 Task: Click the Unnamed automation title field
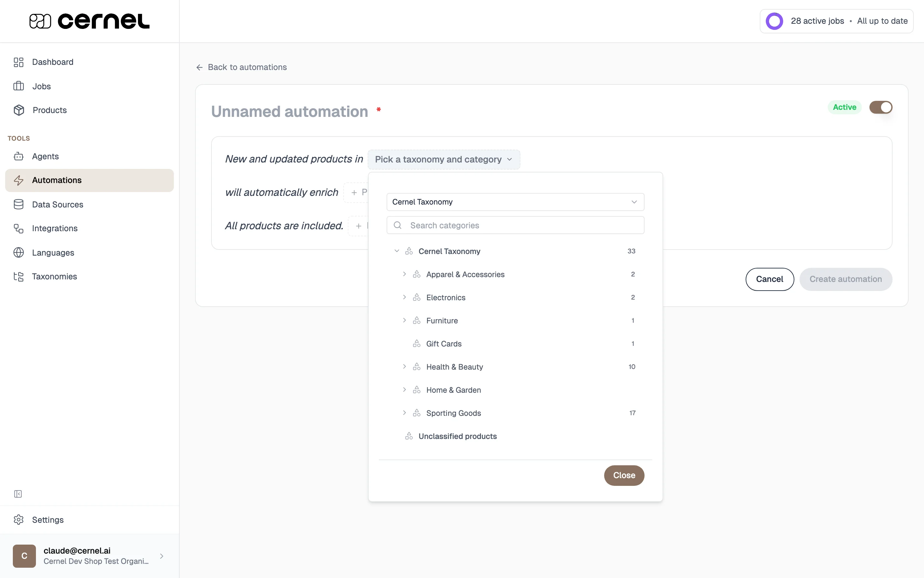(289, 112)
